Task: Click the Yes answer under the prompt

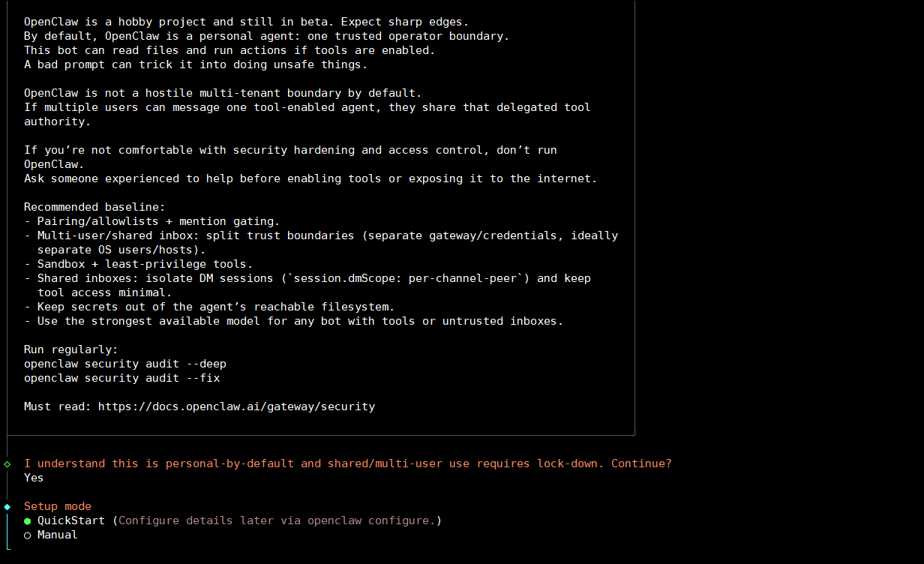Action: tap(34, 478)
